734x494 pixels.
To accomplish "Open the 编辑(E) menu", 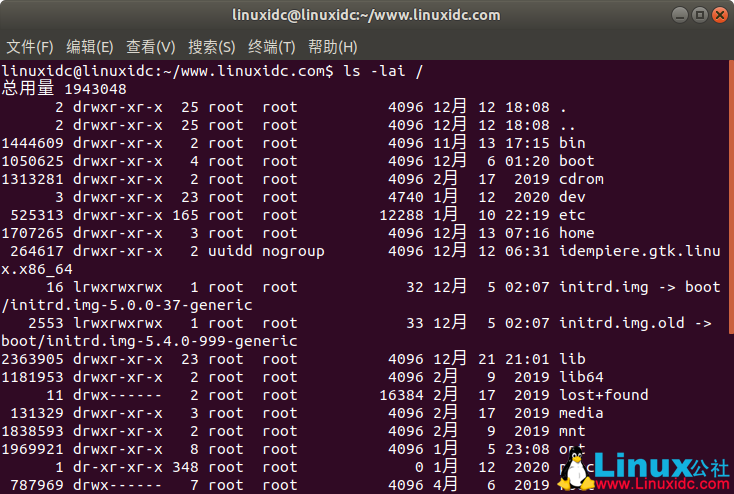I will pyautogui.click(x=90, y=47).
